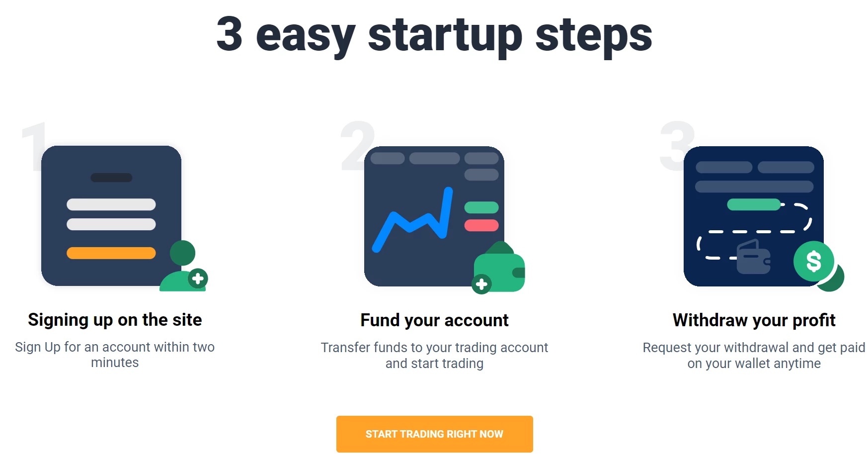Click the green wallet icon
This screenshot has width=868, height=465.
pyautogui.click(x=500, y=268)
